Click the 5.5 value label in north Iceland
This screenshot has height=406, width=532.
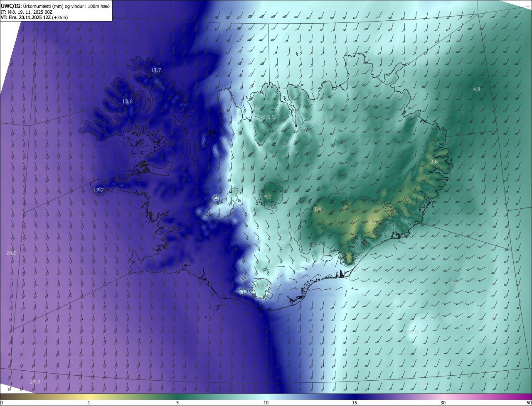point(271,117)
